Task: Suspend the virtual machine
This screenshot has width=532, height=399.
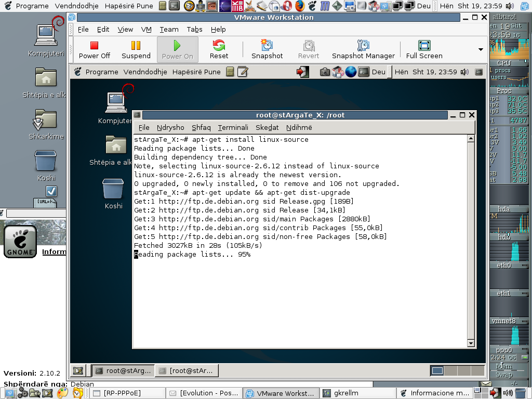Action: (136, 50)
